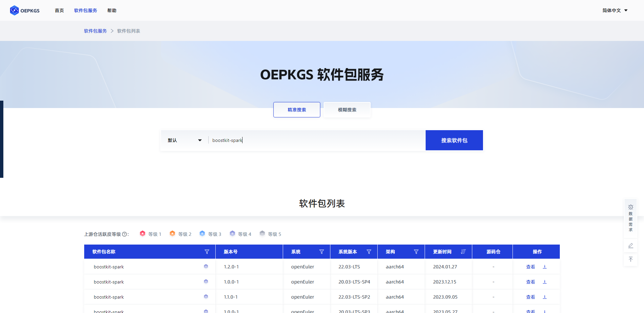Download the boostkit-spark 1.2.0-1 package
This screenshot has width=644, height=313.
click(x=545, y=267)
